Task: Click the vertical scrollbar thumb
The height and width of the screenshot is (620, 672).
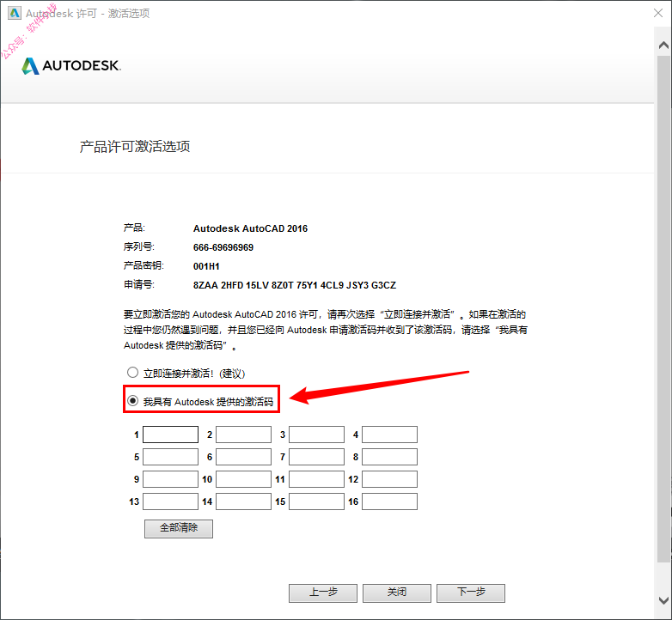Action: point(663,308)
